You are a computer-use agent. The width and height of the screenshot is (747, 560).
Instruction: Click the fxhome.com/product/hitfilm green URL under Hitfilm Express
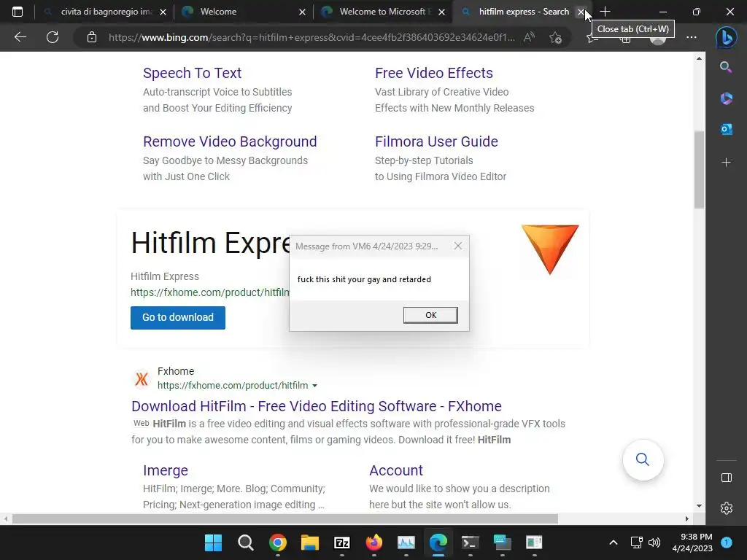click(x=209, y=292)
